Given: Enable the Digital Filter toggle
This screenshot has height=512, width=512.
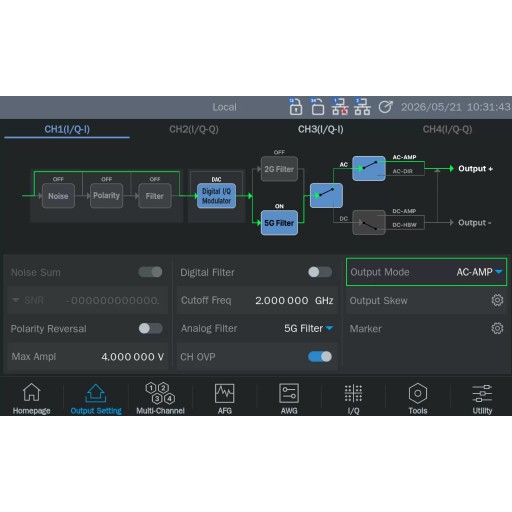Looking at the screenshot, I should pyautogui.click(x=320, y=272).
